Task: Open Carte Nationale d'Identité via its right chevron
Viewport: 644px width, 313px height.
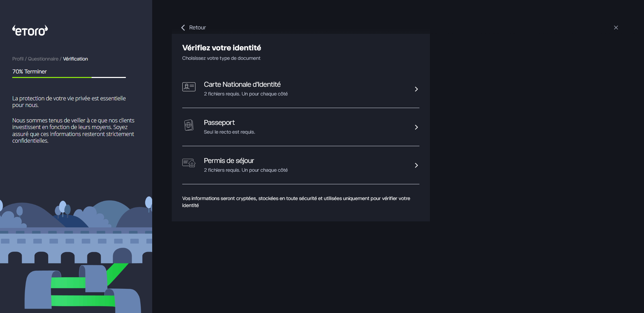Action: (416, 89)
